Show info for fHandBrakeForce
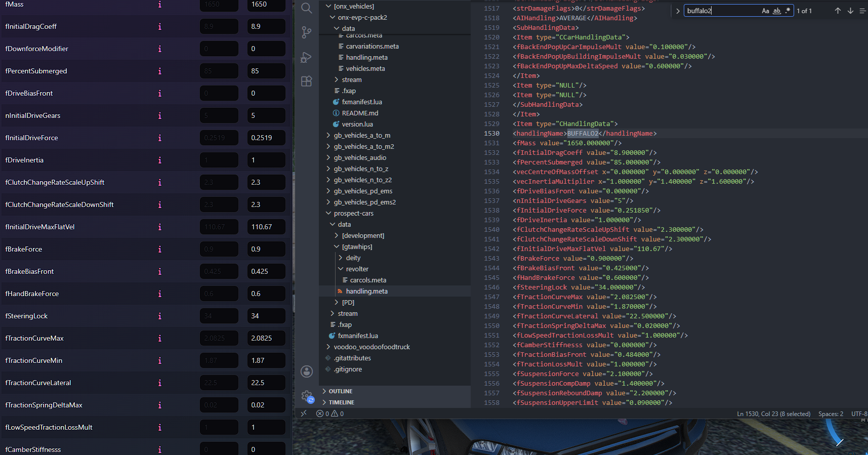This screenshot has height=455, width=868. (x=160, y=294)
